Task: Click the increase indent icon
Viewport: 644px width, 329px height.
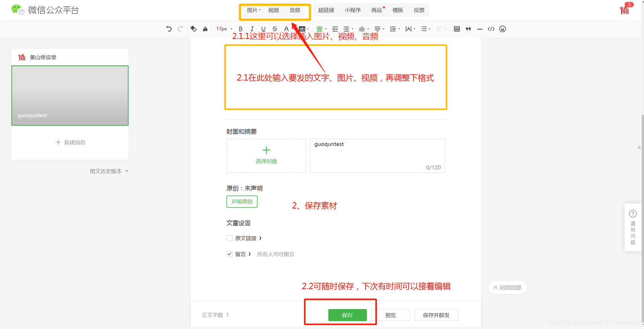Action: (x=335, y=29)
